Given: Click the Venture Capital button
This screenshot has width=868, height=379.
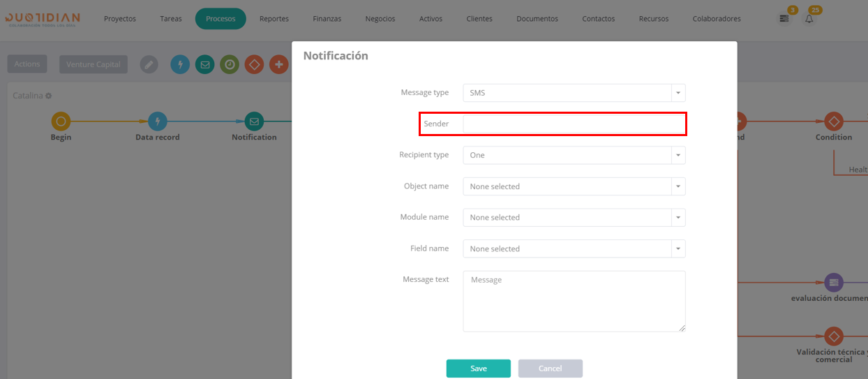Looking at the screenshot, I should [x=93, y=64].
